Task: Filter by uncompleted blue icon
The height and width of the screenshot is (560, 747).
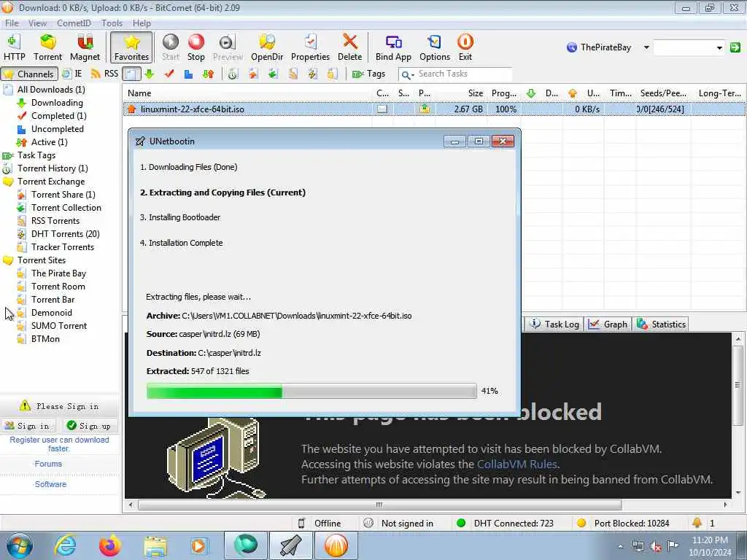Action: click(188, 74)
